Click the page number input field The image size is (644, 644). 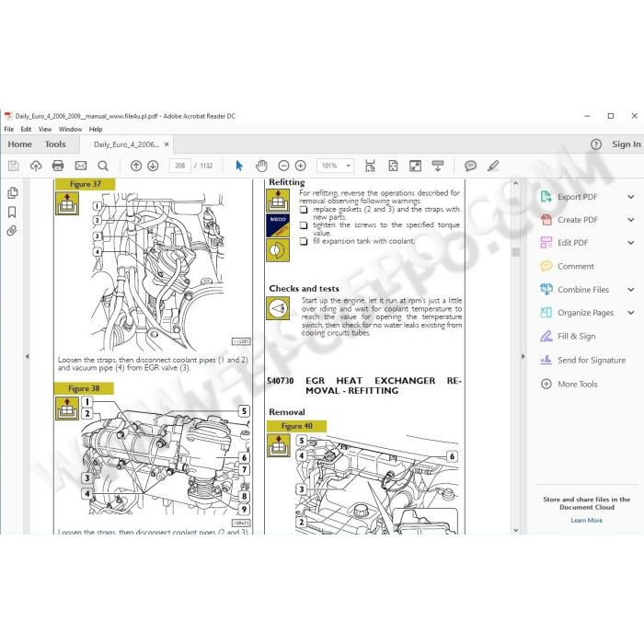180,166
